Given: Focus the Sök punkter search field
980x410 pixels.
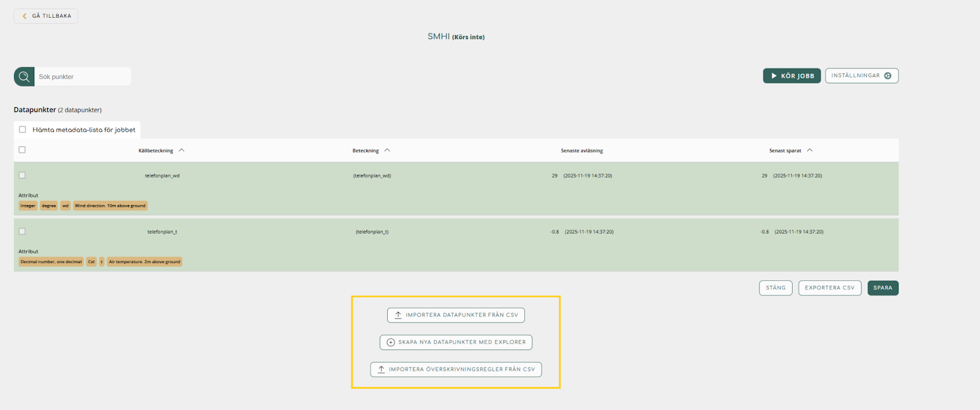Looking at the screenshot, I should (83, 77).
